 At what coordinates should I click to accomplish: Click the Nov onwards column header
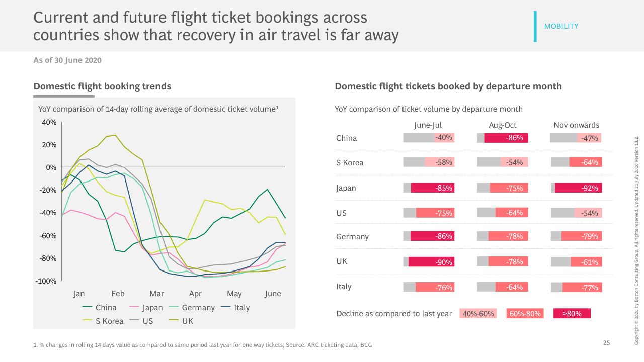pyautogui.click(x=576, y=125)
